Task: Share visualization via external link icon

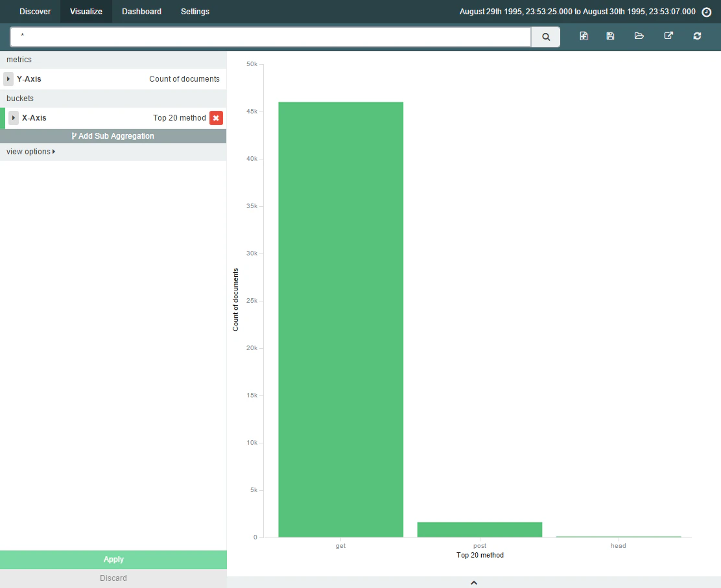Action: 668,36
